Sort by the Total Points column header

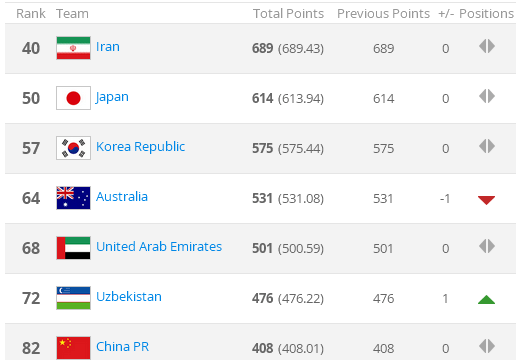pyautogui.click(x=288, y=14)
